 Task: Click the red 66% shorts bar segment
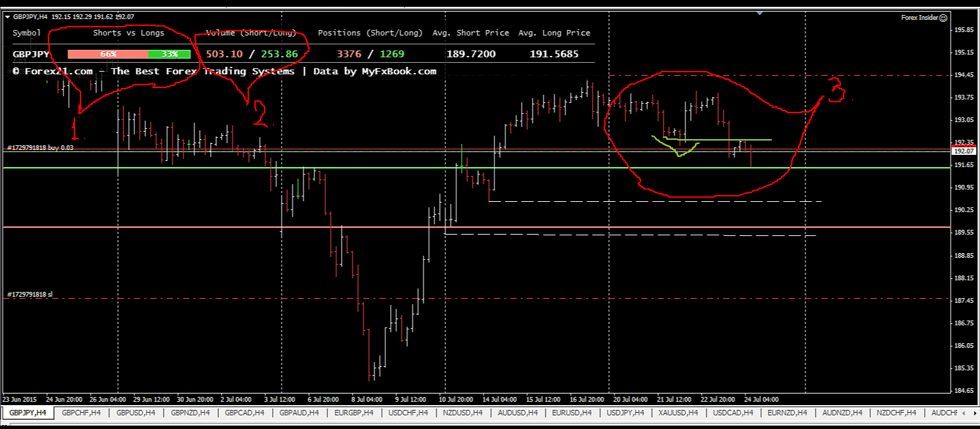point(108,54)
